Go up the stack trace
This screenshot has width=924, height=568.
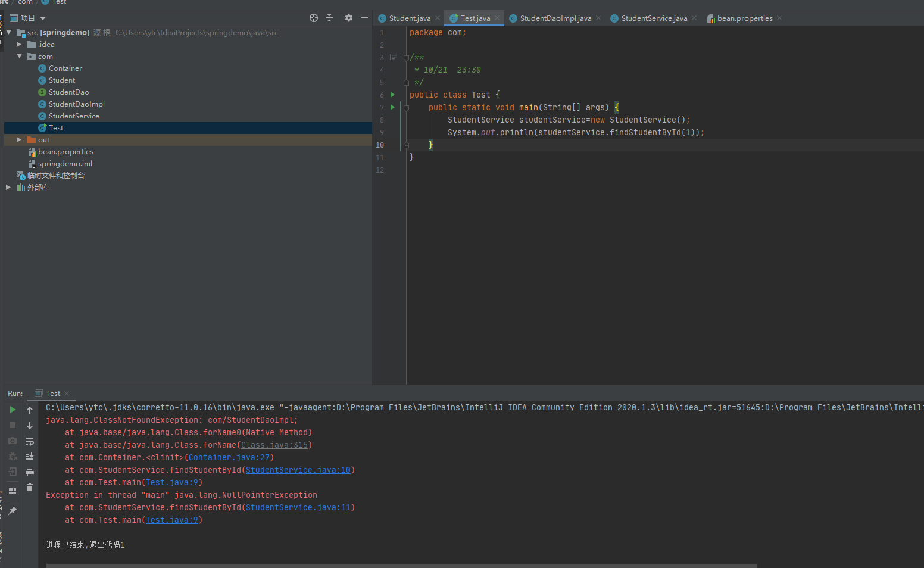(x=30, y=410)
